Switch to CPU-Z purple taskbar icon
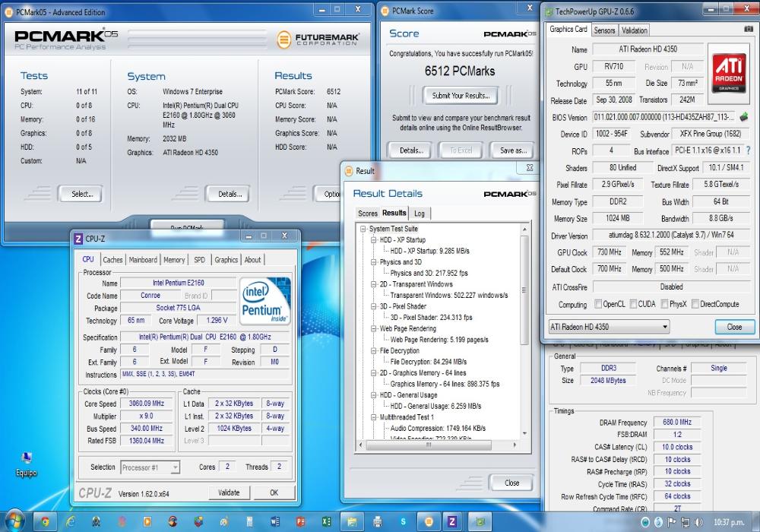 tap(452, 521)
